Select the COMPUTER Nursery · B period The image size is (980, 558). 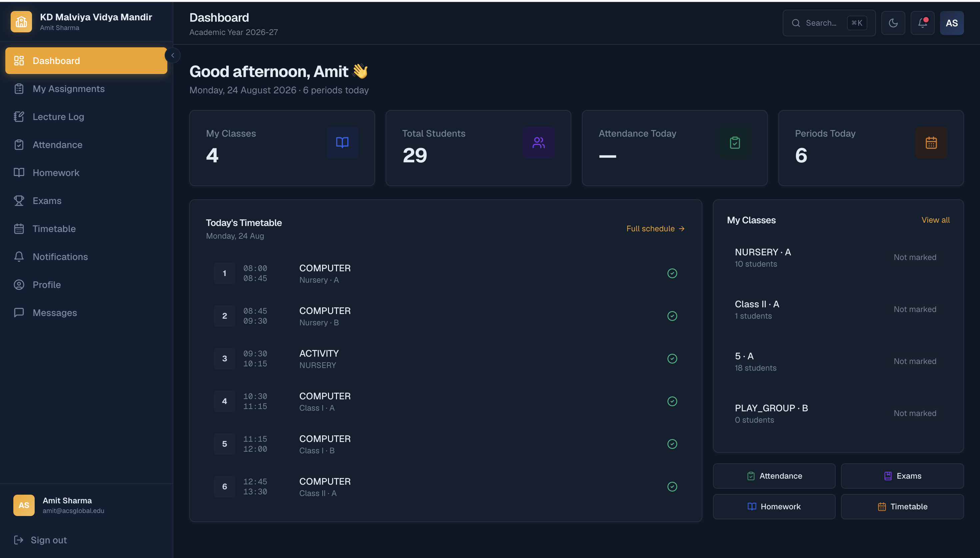click(446, 316)
